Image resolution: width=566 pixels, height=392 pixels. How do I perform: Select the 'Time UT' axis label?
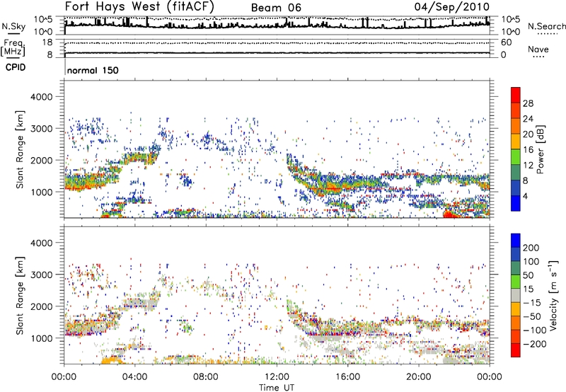(277, 388)
